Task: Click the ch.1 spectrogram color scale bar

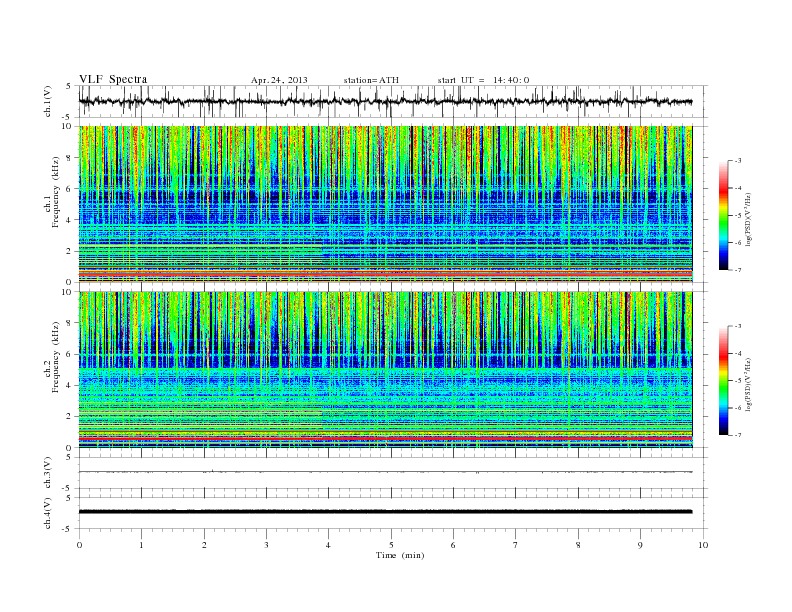Action: [x=724, y=215]
